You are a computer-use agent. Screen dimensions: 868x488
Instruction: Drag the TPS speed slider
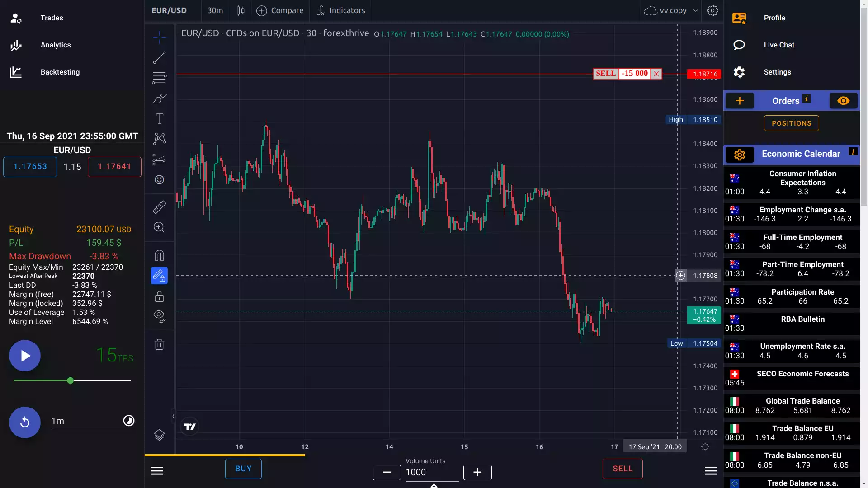pos(71,381)
